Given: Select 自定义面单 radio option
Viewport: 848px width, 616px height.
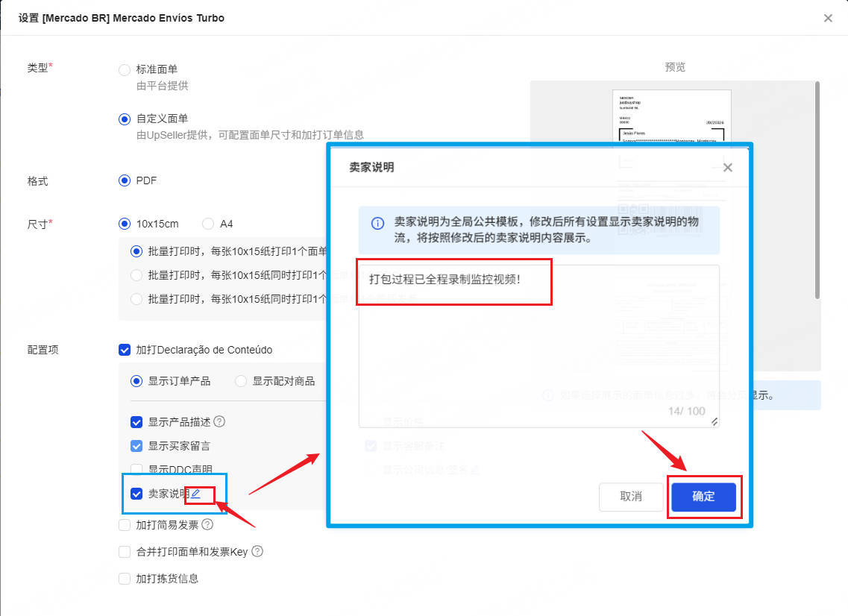Looking at the screenshot, I should pyautogui.click(x=125, y=119).
